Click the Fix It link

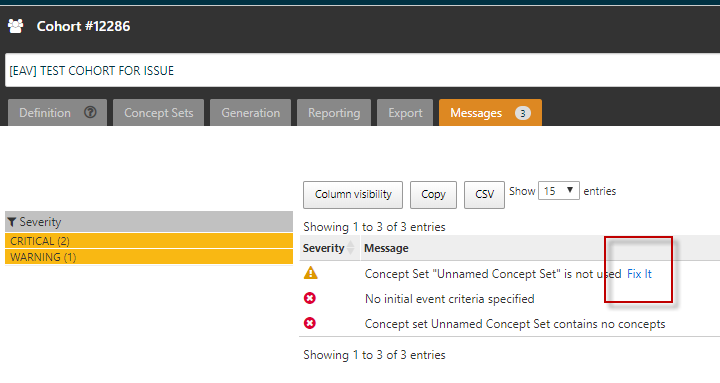(639, 274)
